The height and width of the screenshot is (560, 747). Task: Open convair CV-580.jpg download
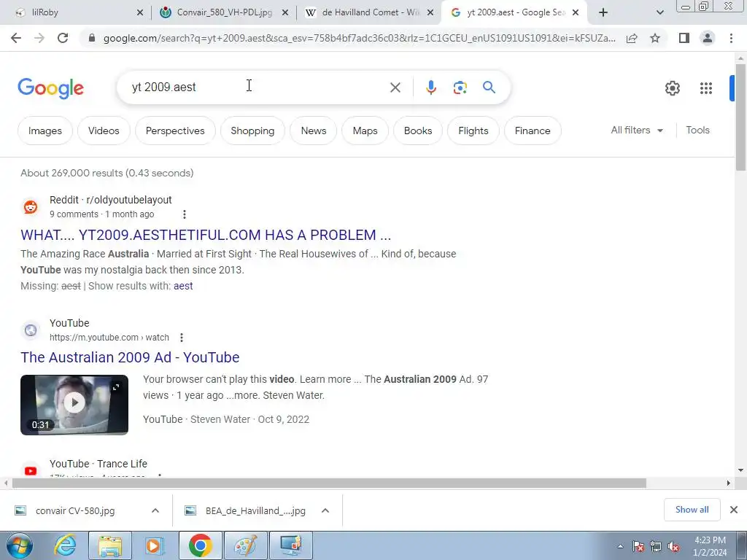click(x=75, y=510)
